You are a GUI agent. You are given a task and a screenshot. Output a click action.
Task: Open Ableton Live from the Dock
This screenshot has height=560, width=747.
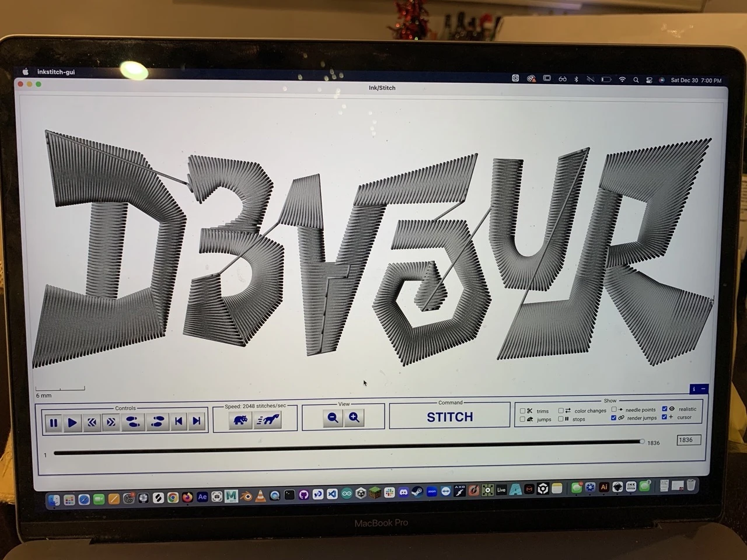[x=501, y=489]
